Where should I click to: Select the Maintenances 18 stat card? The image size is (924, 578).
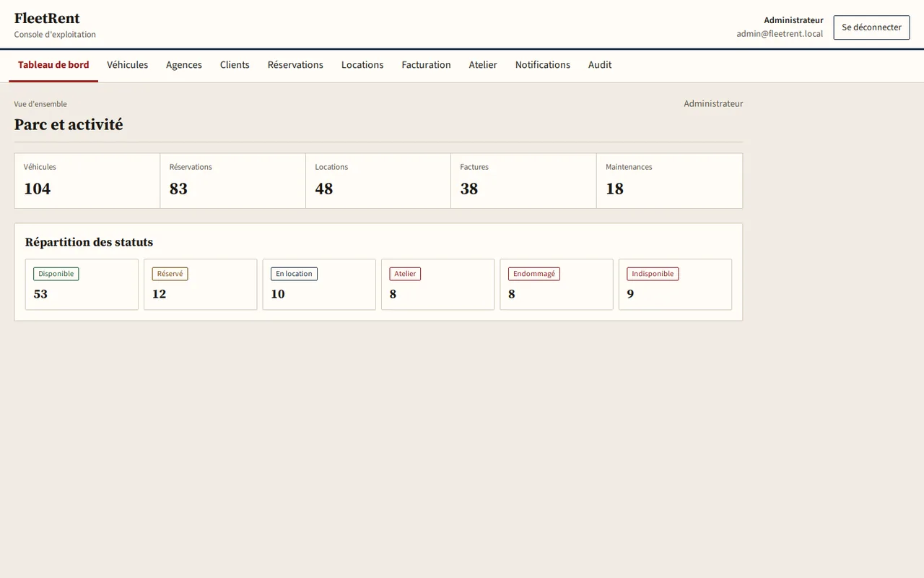670,181
